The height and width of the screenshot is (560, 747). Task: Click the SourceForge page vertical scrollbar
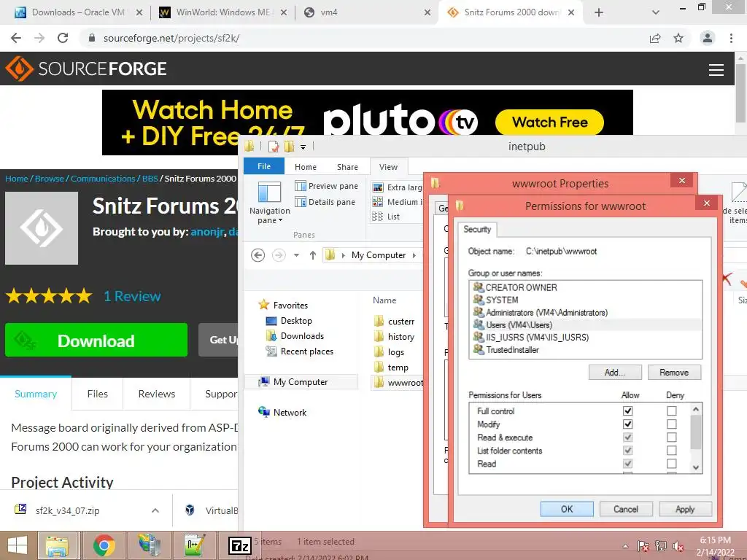741,93
